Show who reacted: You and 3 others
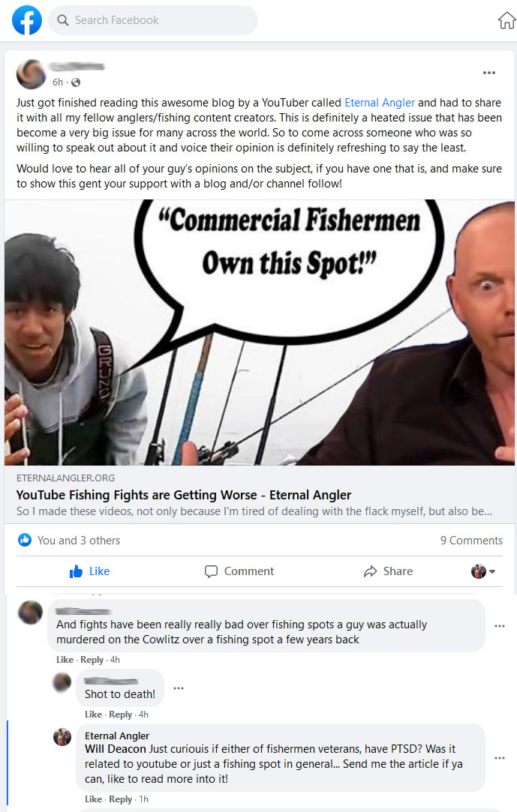The width and height of the screenshot is (517, 812). click(79, 541)
